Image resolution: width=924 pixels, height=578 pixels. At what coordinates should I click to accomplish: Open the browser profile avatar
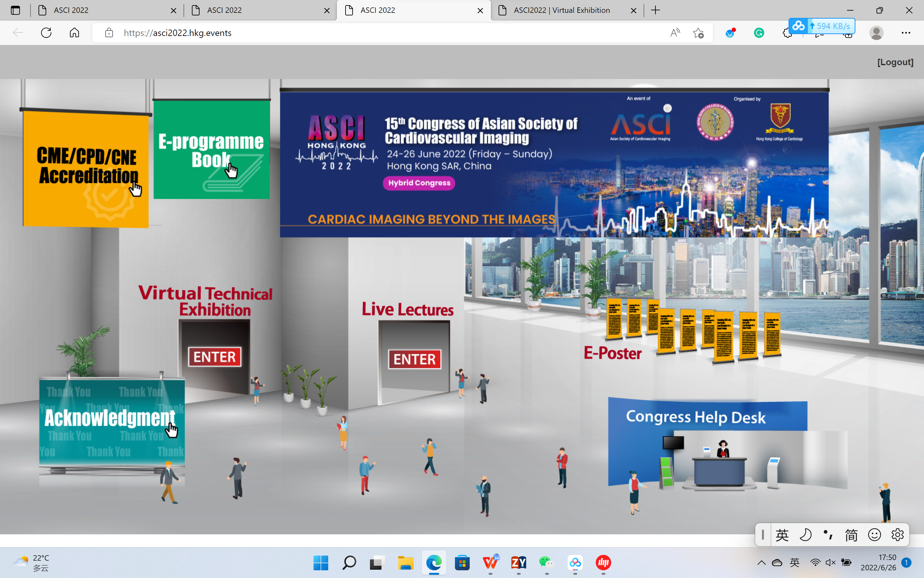[876, 33]
